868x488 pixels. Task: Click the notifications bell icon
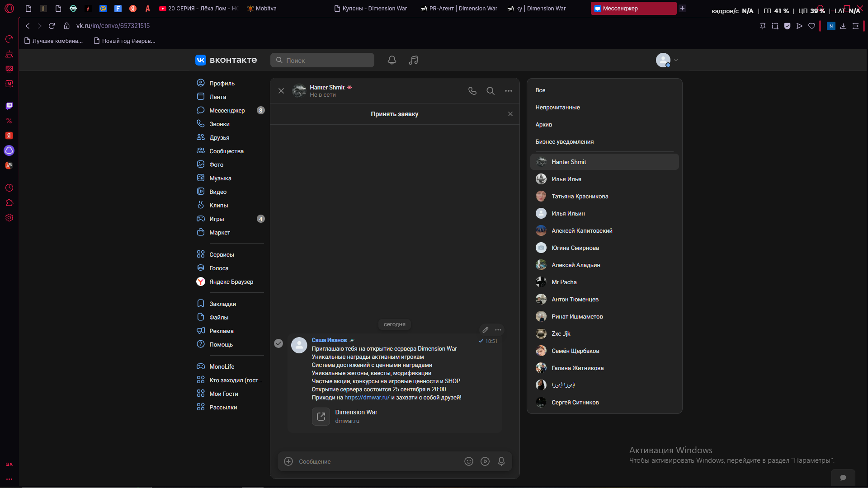click(x=392, y=60)
